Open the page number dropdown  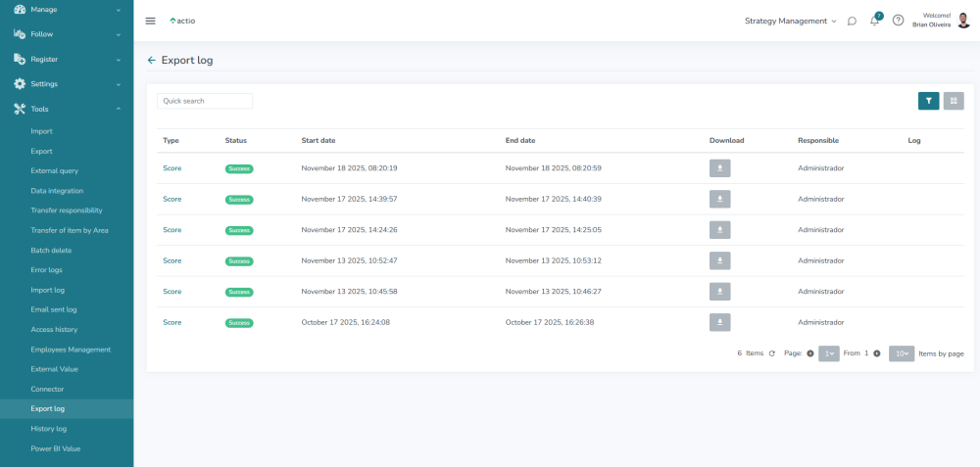click(829, 353)
